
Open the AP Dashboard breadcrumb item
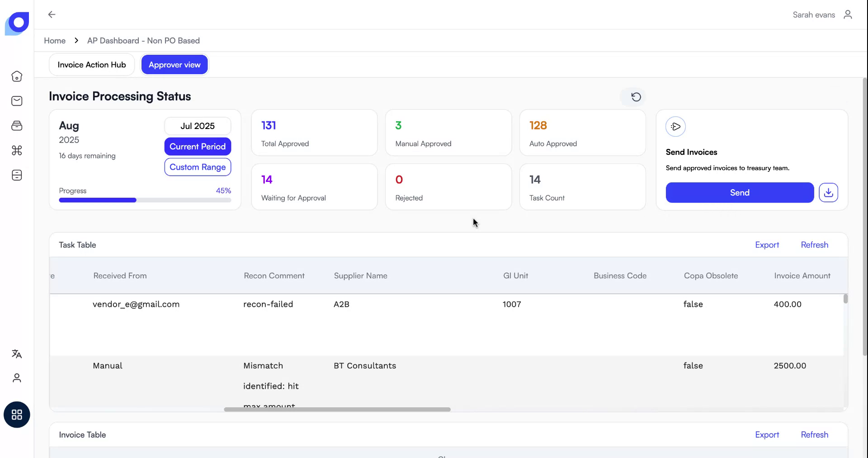(143, 40)
